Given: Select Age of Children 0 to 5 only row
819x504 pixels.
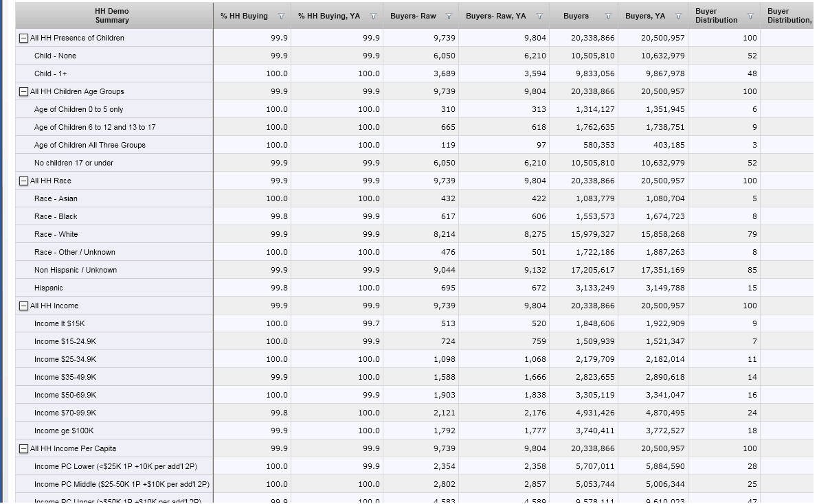Looking at the screenshot, I should pyautogui.click(x=78, y=109).
